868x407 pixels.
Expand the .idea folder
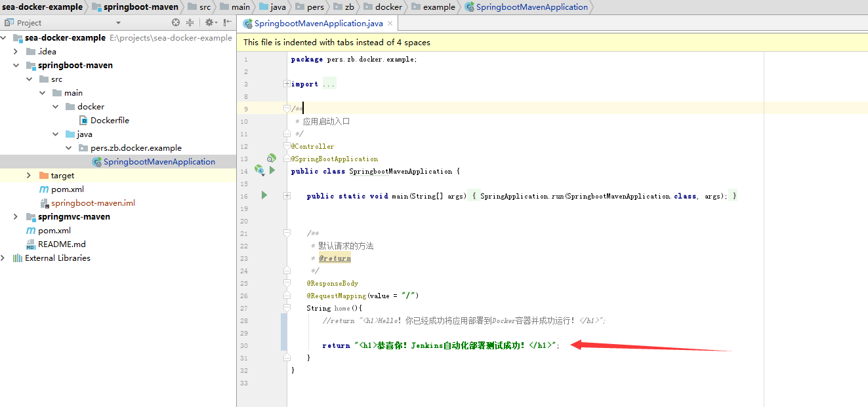click(x=16, y=52)
